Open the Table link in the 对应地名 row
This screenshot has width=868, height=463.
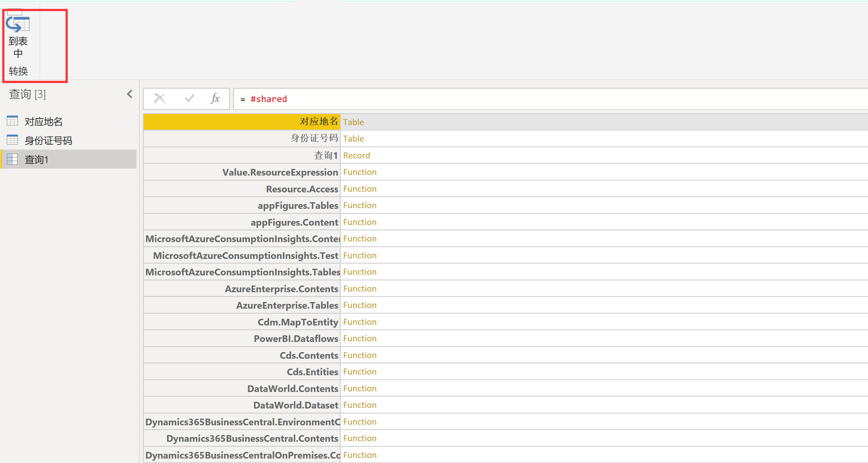353,122
